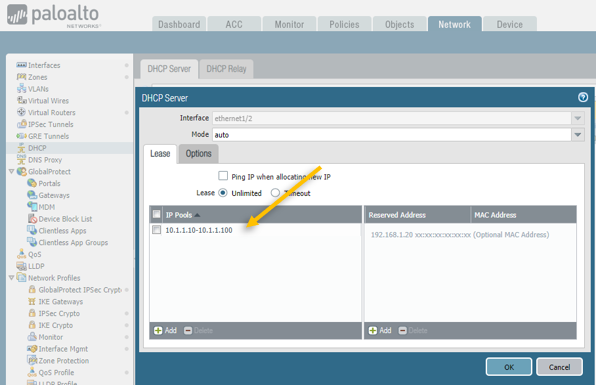Click the LLDP icon
Image resolution: width=596 pixels, height=385 pixels.
[x=21, y=266]
